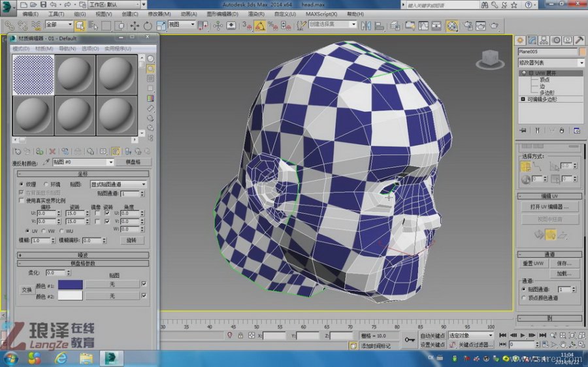Activate the Select Object tool

(x=80, y=25)
